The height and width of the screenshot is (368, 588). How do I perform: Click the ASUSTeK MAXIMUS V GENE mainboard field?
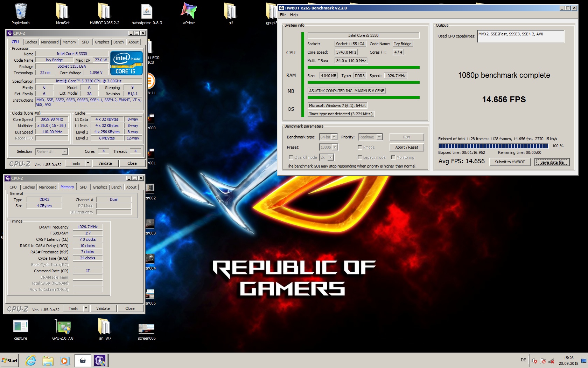click(x=346, y=91)
